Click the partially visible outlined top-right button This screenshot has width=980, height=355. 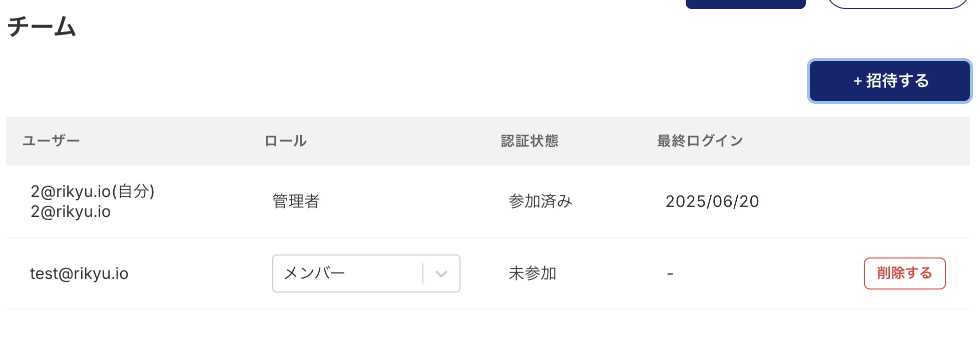point(897,3)
